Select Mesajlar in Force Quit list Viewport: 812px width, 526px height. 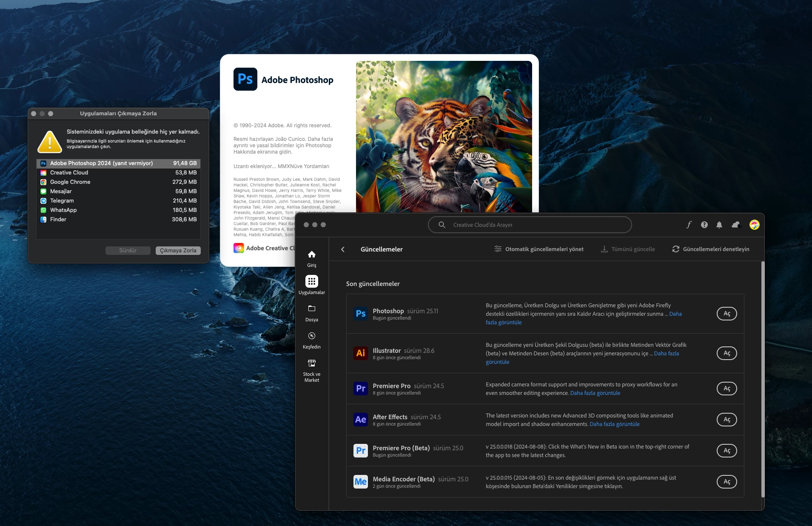(118, 192)
